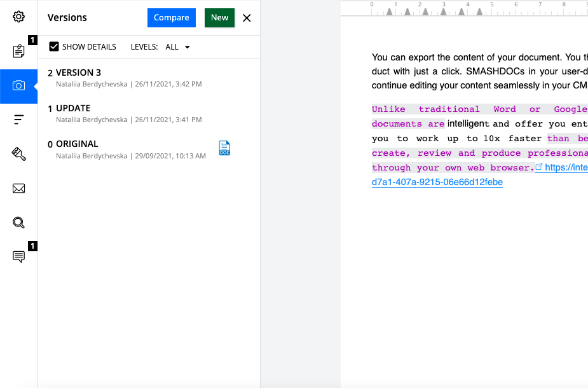Image resolution: width=588 pixels, height=388 pixels.
Task: Select the UPDATE version entry
Action: pyautogui.click(x=149, y=114)
